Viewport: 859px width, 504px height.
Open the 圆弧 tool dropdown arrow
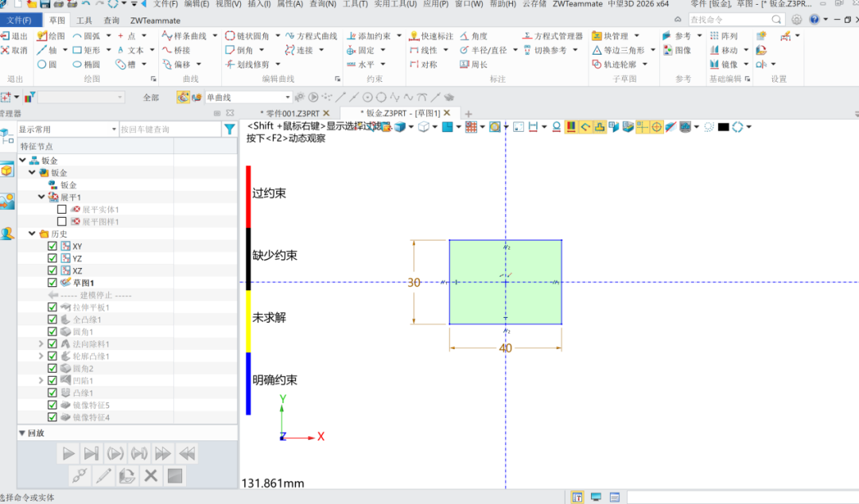[x=108, y=36]
